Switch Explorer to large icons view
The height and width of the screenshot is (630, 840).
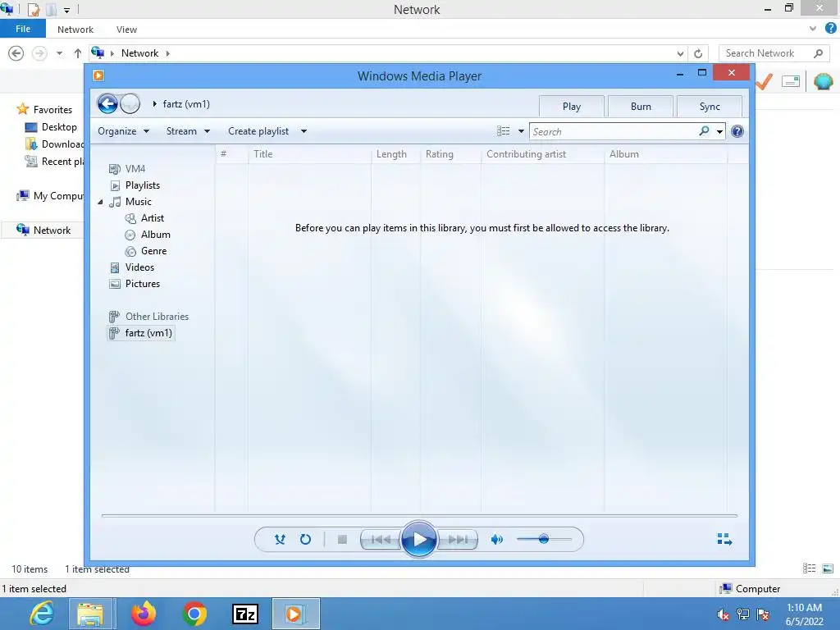tap(828, 568)
